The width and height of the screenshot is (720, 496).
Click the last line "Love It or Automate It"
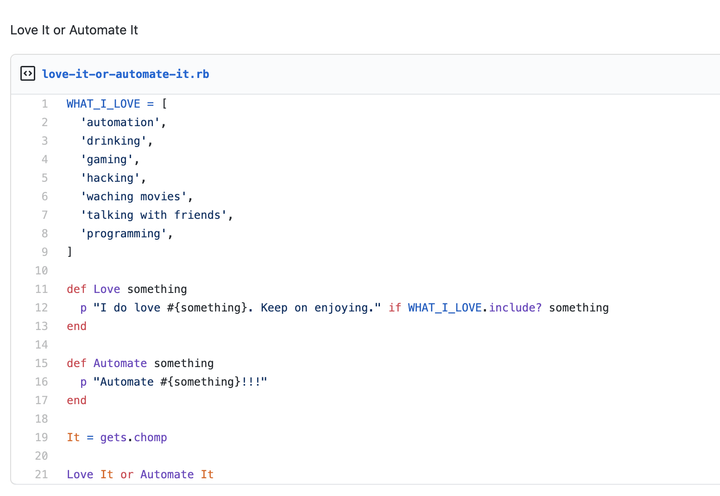click(x=140, y=474)
